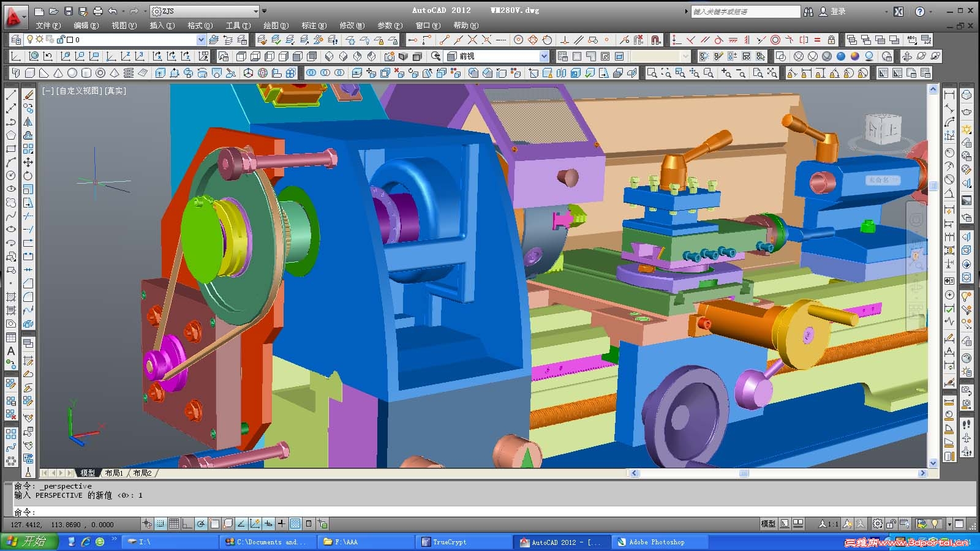980x551 pixels.
Task: Select the Multiline Text 'A' tool
Action: coord(10,351)
